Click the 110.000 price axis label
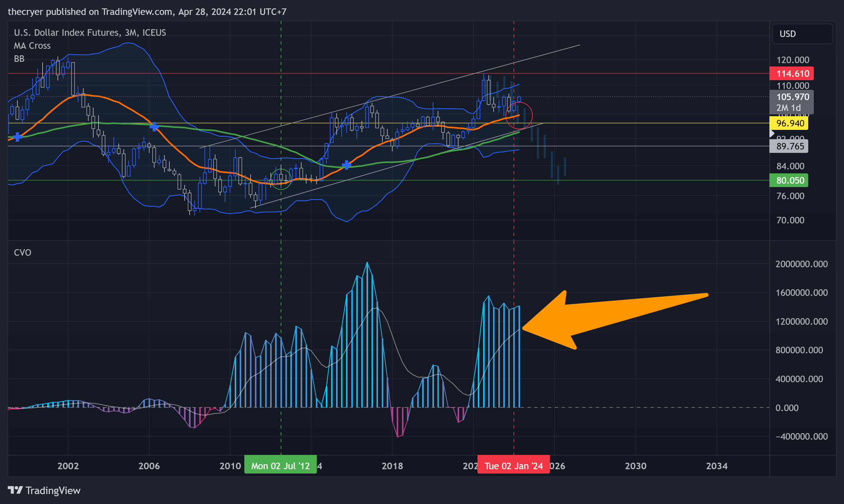Viewport: 844px width, 504px height. [x=793, y=85]
